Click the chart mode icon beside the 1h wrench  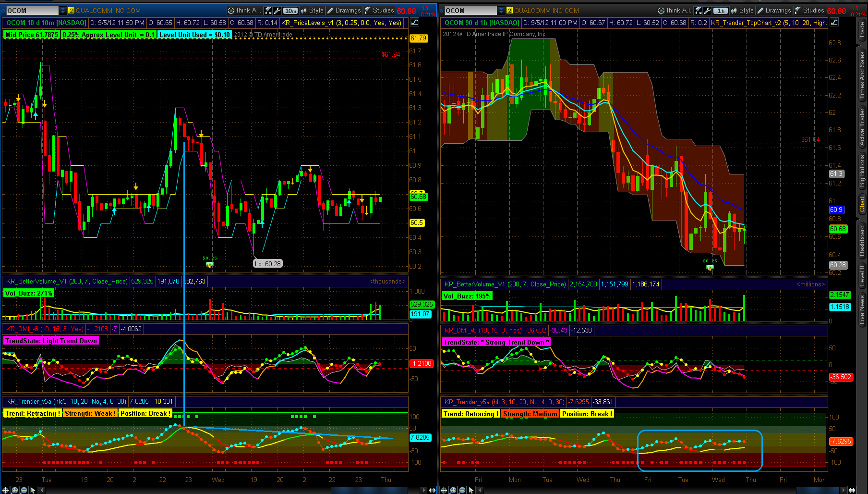coord(699,11)
